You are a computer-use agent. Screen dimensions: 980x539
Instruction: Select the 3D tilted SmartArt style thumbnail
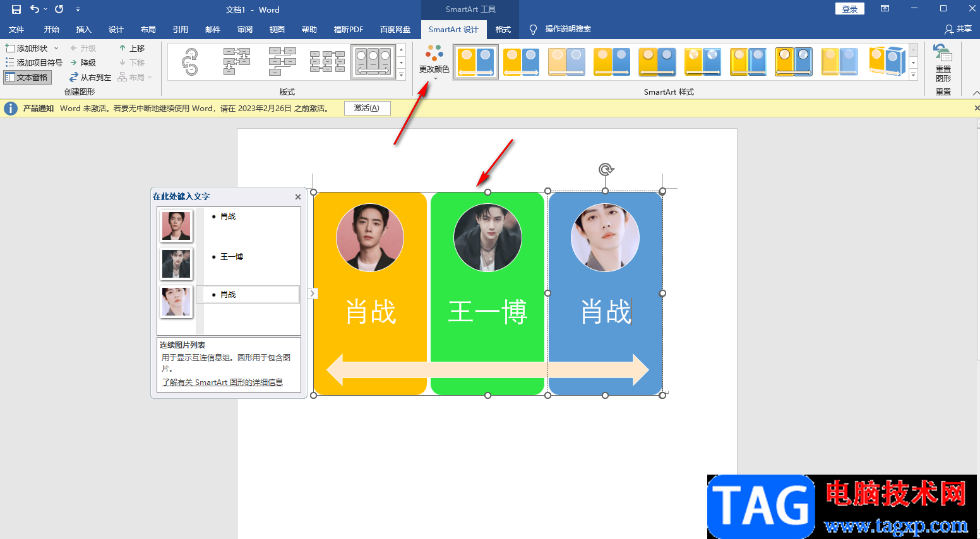[887, 62]
